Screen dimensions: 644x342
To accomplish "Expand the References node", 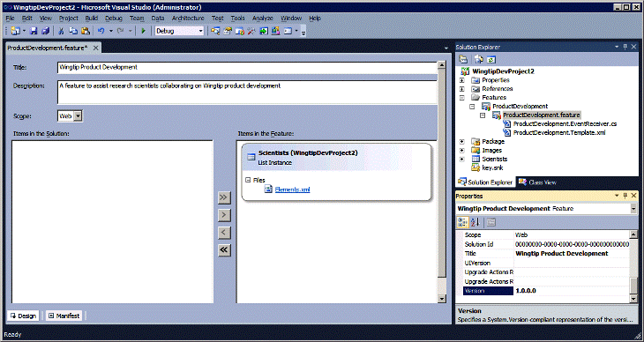I will [x=462, y=89].
